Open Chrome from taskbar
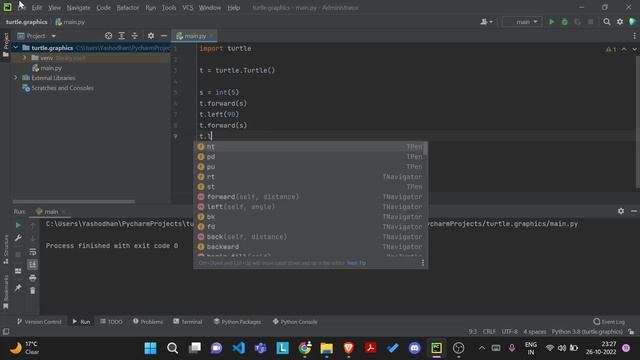 coord(304,348)
